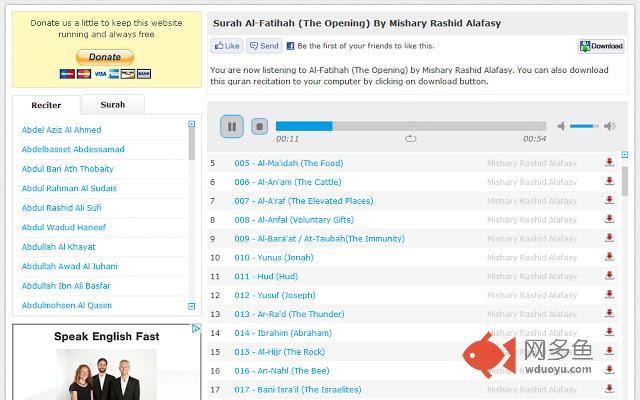Viewport: 640px width, 400px height.
Task: Like this surah on Facebook
Action: [227, 46]
